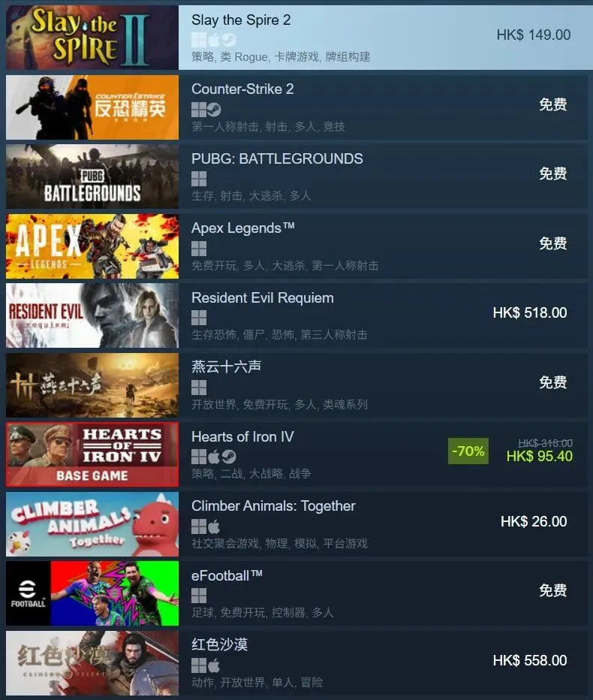Open the Slay the Spire 2 thumbnail
Image resolution: width=593 pixels, height=700 pixels.
[92, 38]
